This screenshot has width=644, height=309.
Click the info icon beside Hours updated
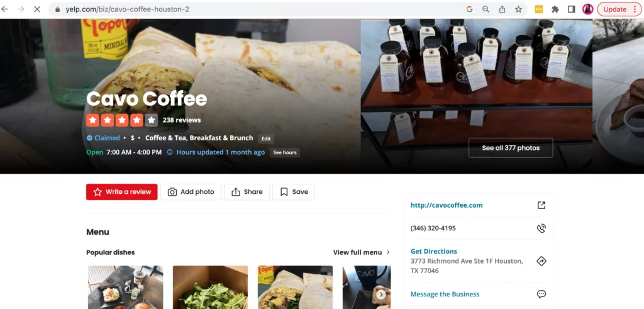[x=170, y=152]
